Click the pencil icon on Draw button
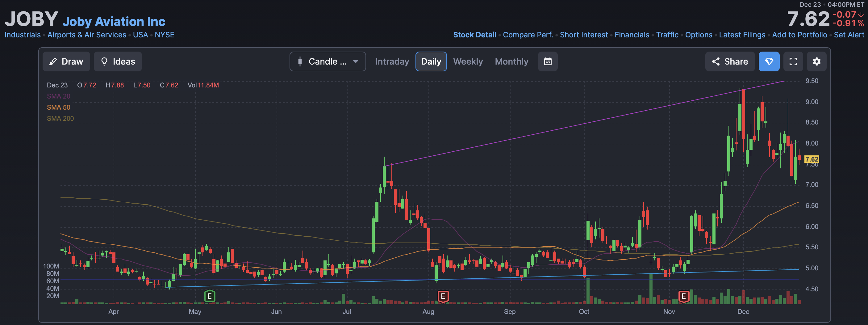This screenshot has width=868, height=325. [52, 61]
